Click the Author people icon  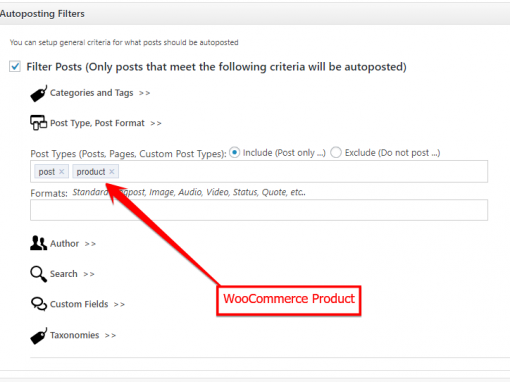(x=39, y=243)
